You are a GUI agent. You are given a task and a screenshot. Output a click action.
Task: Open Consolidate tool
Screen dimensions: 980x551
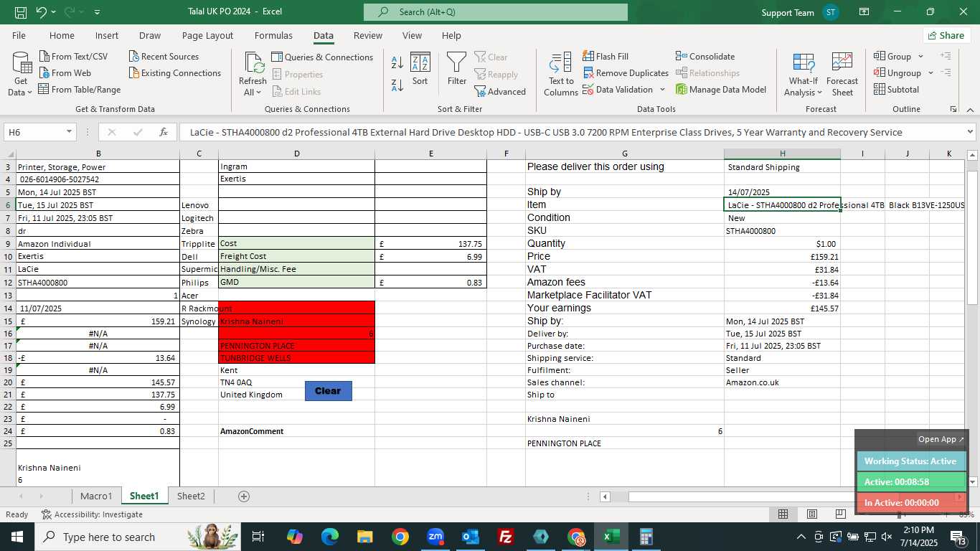coord(705,57)
